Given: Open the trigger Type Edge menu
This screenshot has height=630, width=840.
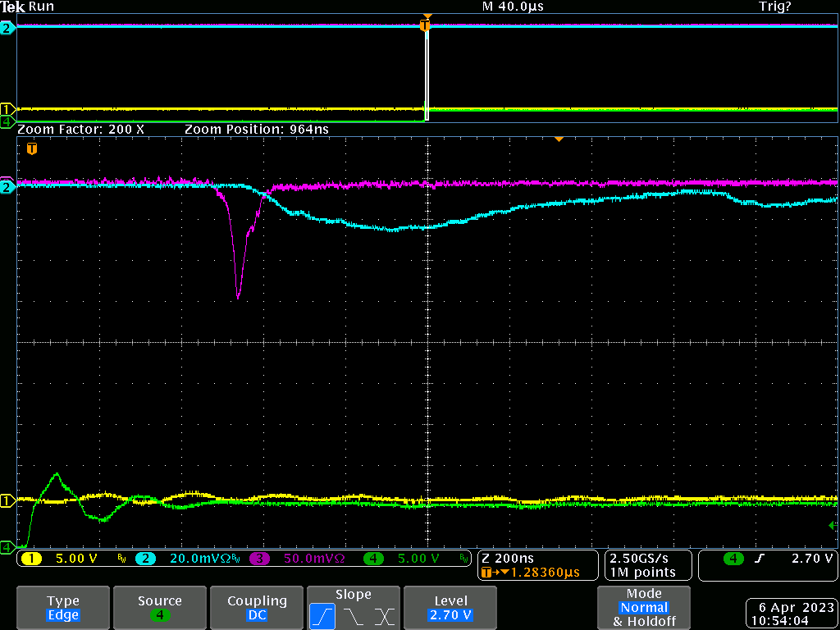Looking at the screenshot, I should [62, 608].
